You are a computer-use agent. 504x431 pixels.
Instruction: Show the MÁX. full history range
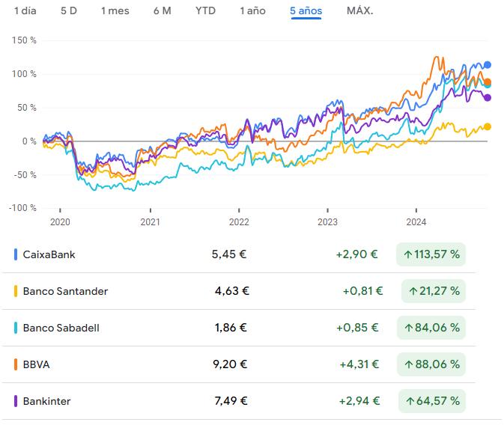point(359,10)
